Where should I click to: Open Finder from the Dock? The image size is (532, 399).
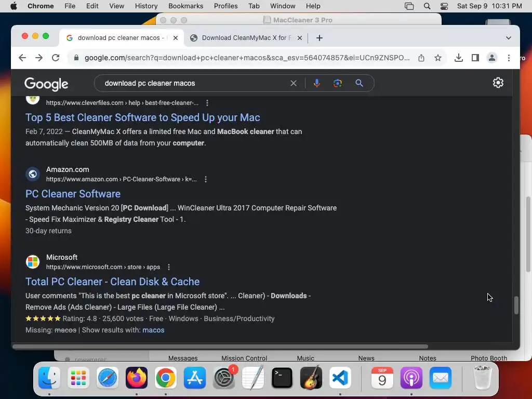point(49,378)
